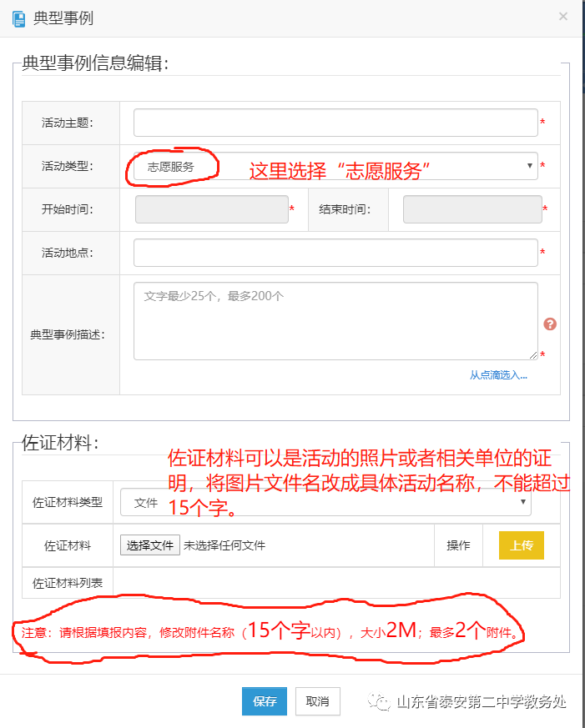Click the 开始时间 date field
The image size is (585, 728).
pyautogui.click(x=212, y=209)
